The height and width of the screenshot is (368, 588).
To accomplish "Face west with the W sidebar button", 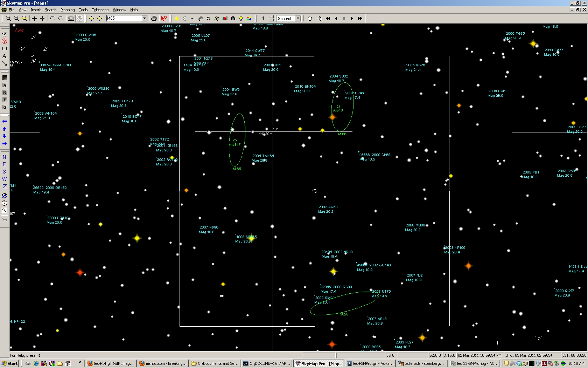I will (4, 179).
